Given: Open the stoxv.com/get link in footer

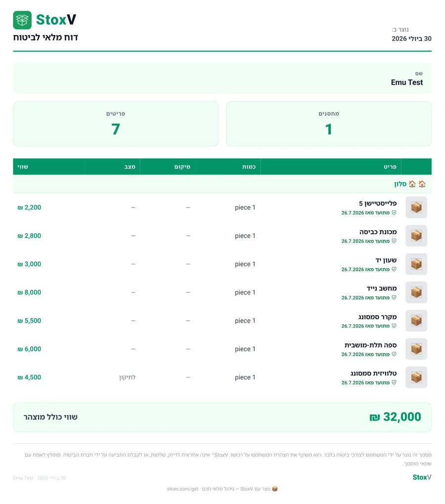Looking at the screenshot, I should click(x=182, y=489).
